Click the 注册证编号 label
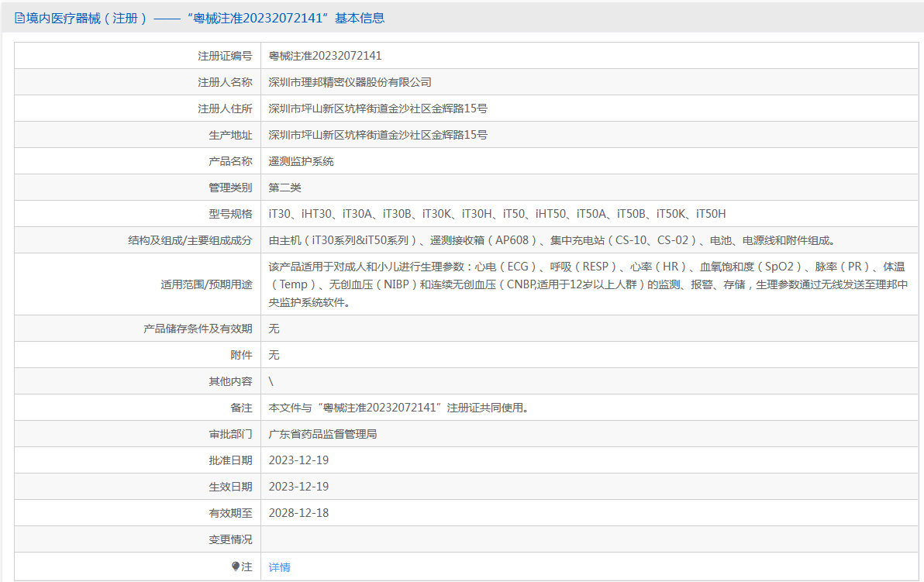 225,56
